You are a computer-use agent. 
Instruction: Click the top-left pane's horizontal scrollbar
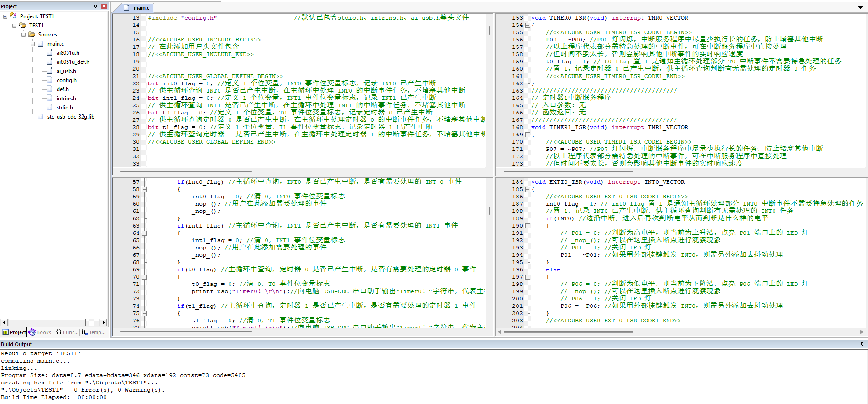click(x=185, y=171)
